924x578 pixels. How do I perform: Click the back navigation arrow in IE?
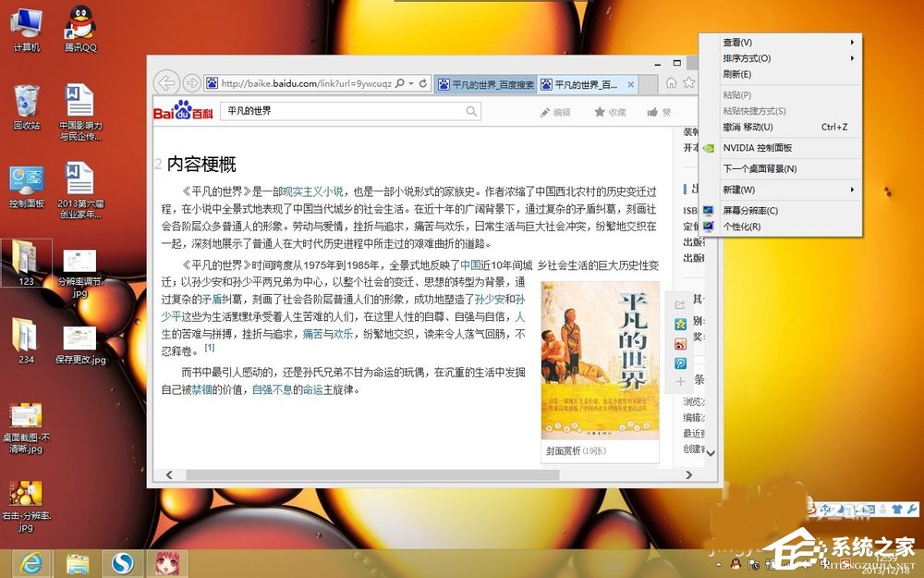pyautogui.click(x=166, y=81)
